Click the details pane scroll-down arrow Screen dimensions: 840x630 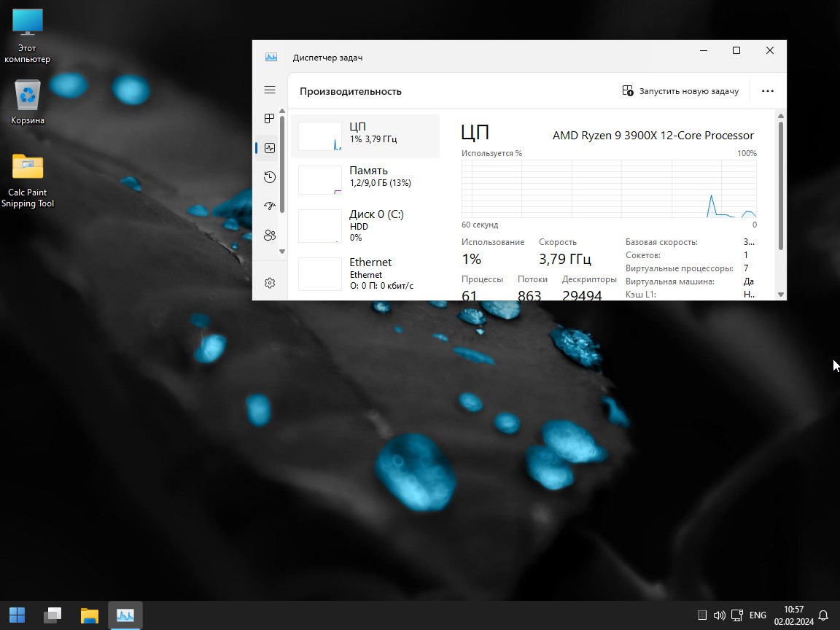(780, 294)
